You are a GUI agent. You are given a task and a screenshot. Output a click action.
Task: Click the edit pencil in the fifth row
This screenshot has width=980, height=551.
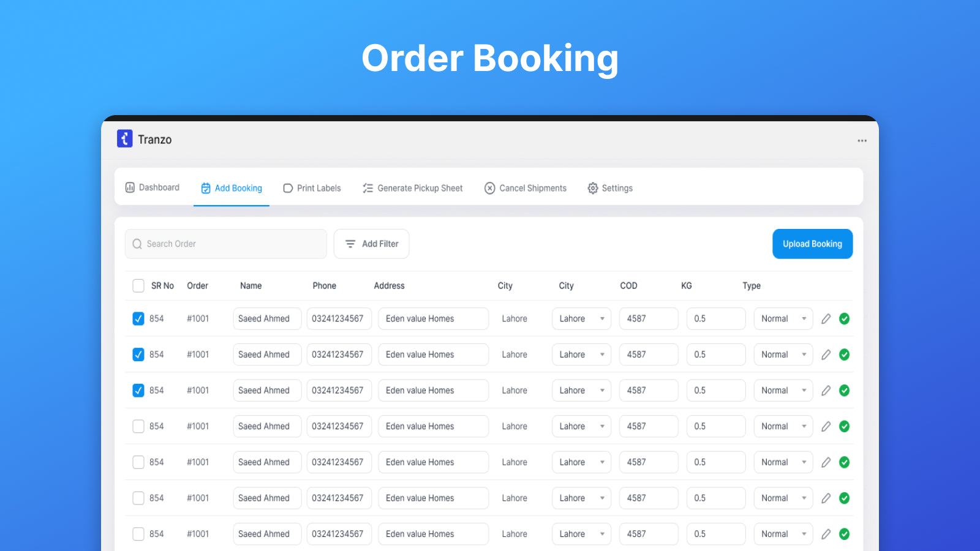coord(826,462)
